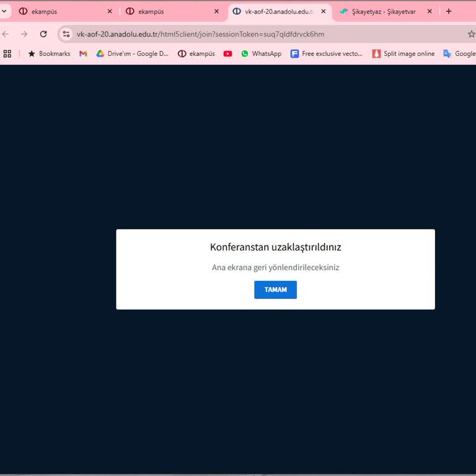Open the YouTube bookmark icon
Screen dimensions: 476x476
click(x=227, y=54)
